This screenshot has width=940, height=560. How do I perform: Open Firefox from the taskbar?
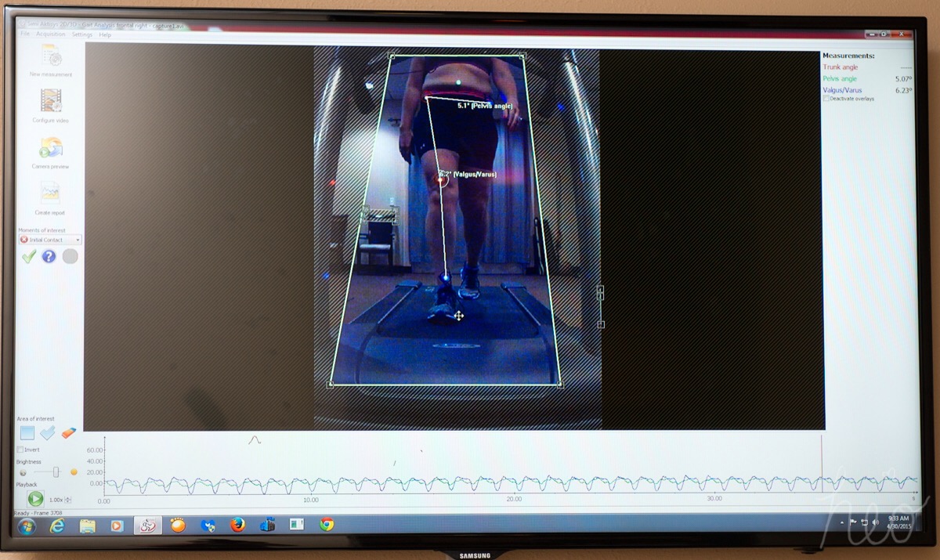click(x=237, y=525)
